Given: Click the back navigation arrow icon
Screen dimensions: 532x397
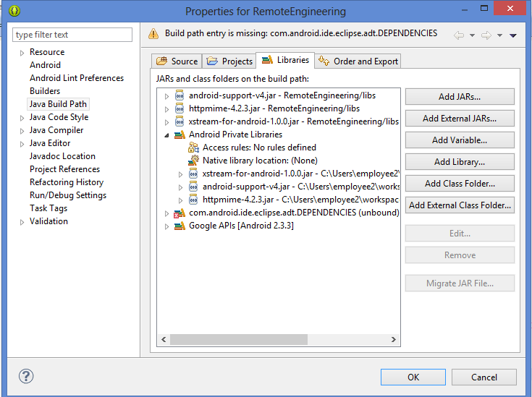Looking at the screenshot, I should coord(459,35).
